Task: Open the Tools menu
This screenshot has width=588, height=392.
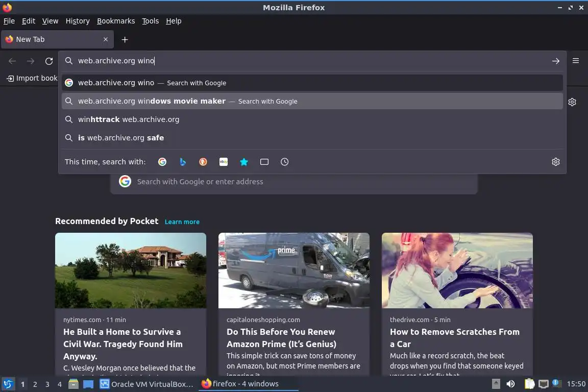Action: (151, 21)
